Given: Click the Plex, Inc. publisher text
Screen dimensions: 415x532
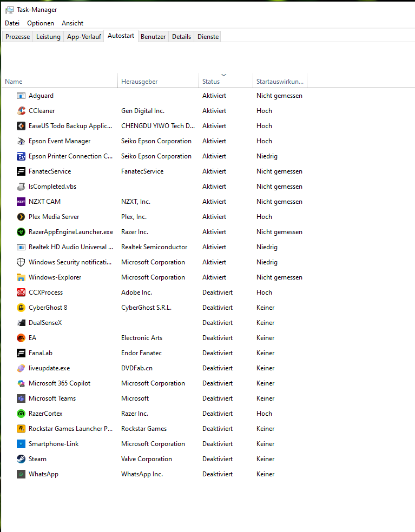Looking at the screenshot, I should point(134,217).
